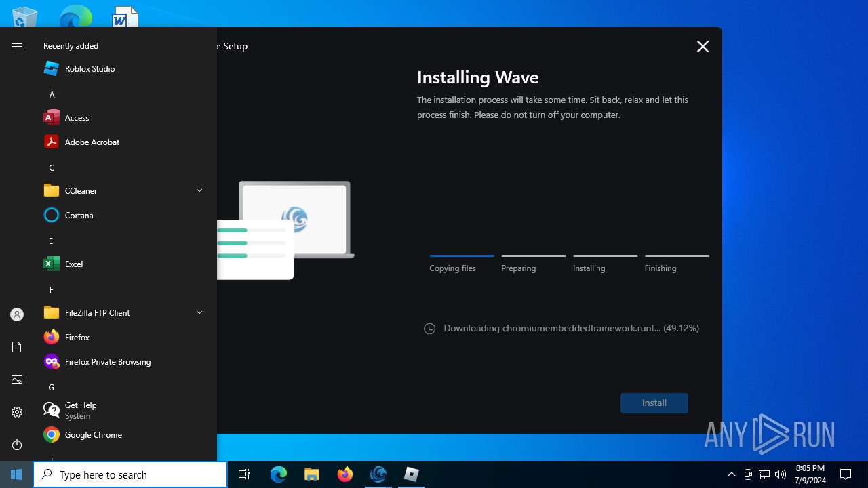This screenshot has height=488, width=868.
Task: Click the Power icon in Start
Action: tap(17, 445)
